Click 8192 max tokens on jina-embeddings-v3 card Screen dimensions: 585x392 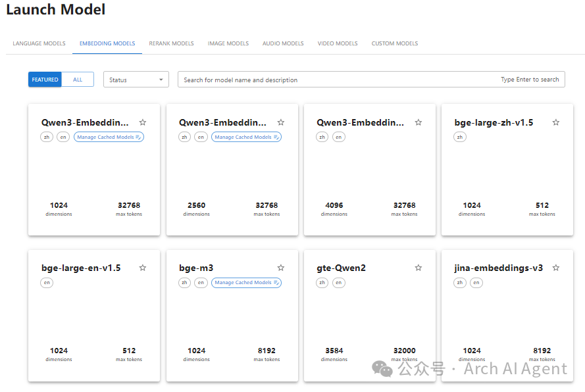click(x=542, y=351)
